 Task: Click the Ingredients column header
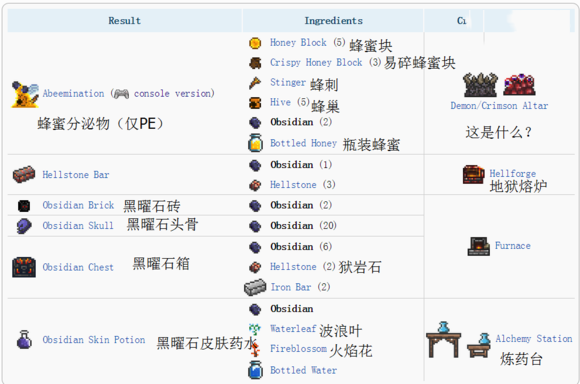[333, 21]
